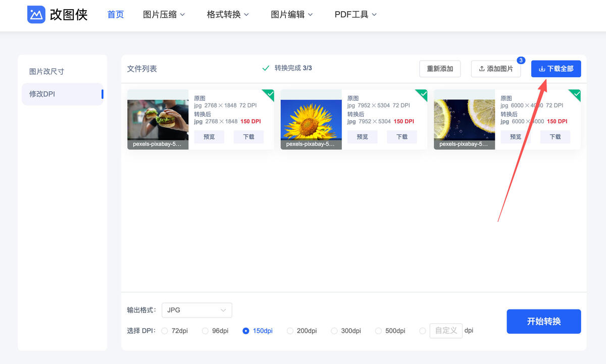Go to 首页 in the navigation bar
606x364 pixels.
[115, 15]
